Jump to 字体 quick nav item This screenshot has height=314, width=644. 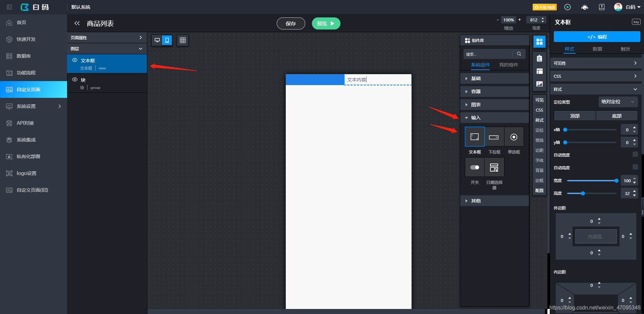tap(539, 160)
